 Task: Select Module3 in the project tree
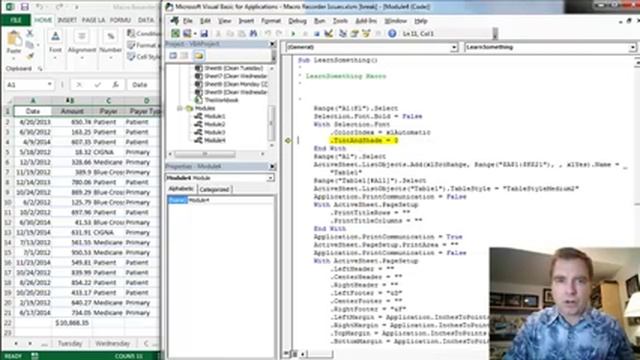[x=215, y=132]
